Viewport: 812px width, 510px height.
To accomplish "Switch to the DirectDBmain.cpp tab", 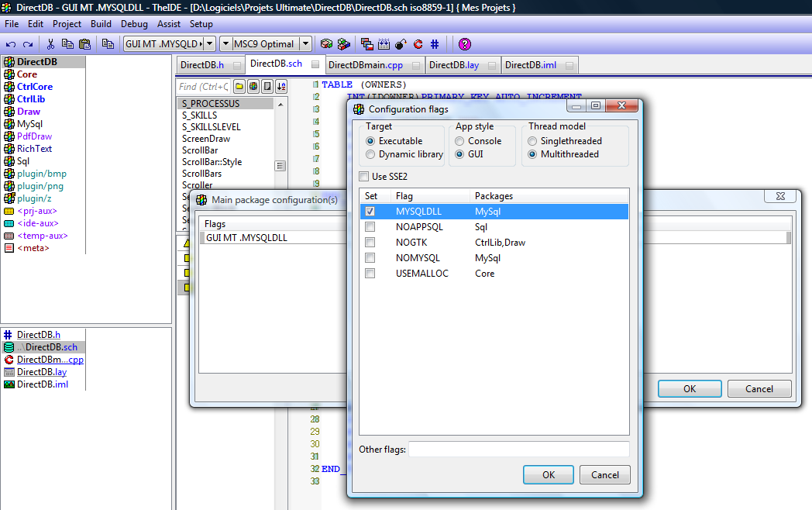I will coord(365,65).
